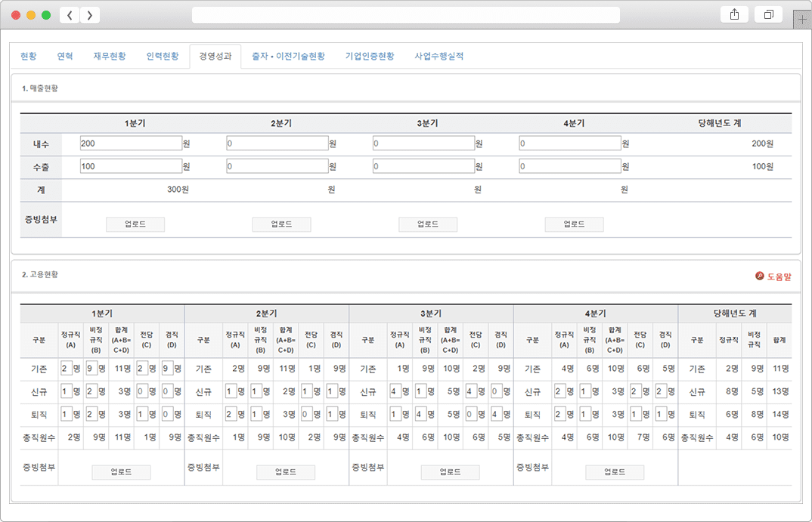This screenshot has width=812, height=522.
Task: Upload 고용 증빙첨부 for 1분기
Action: pos(121,472)
